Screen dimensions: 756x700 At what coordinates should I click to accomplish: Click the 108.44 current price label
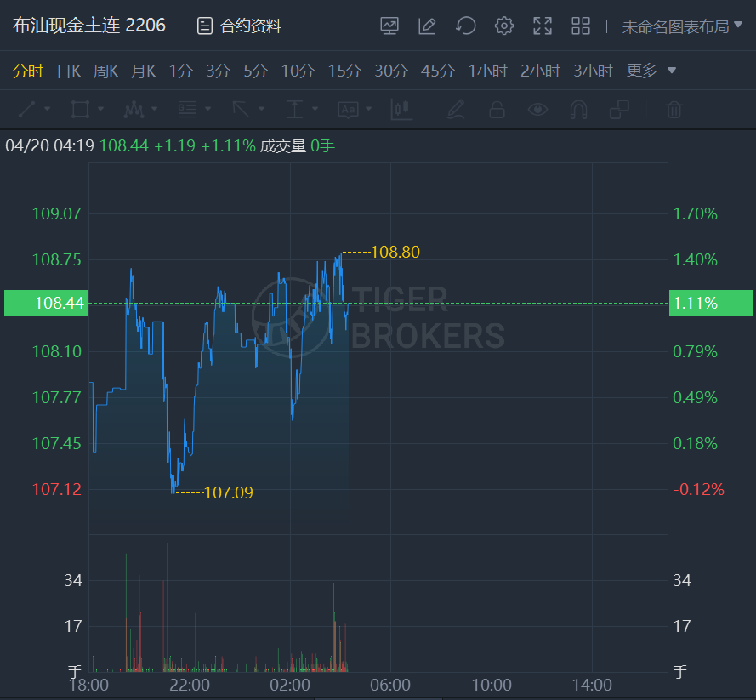[46, 303]
